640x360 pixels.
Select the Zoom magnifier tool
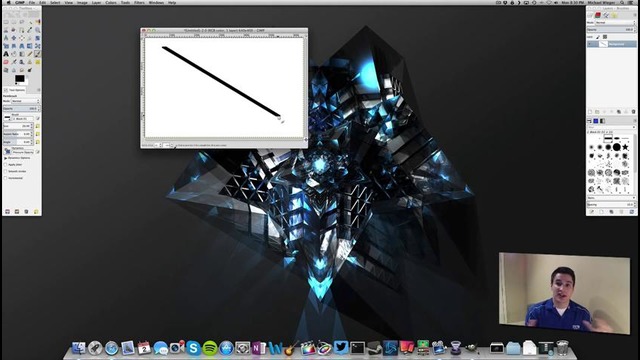(38, 30)
